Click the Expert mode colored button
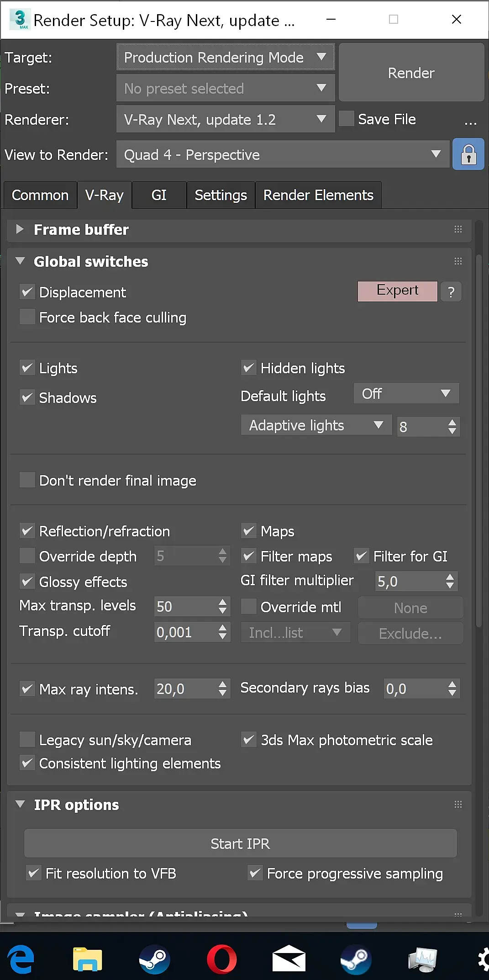 point(397,291)
